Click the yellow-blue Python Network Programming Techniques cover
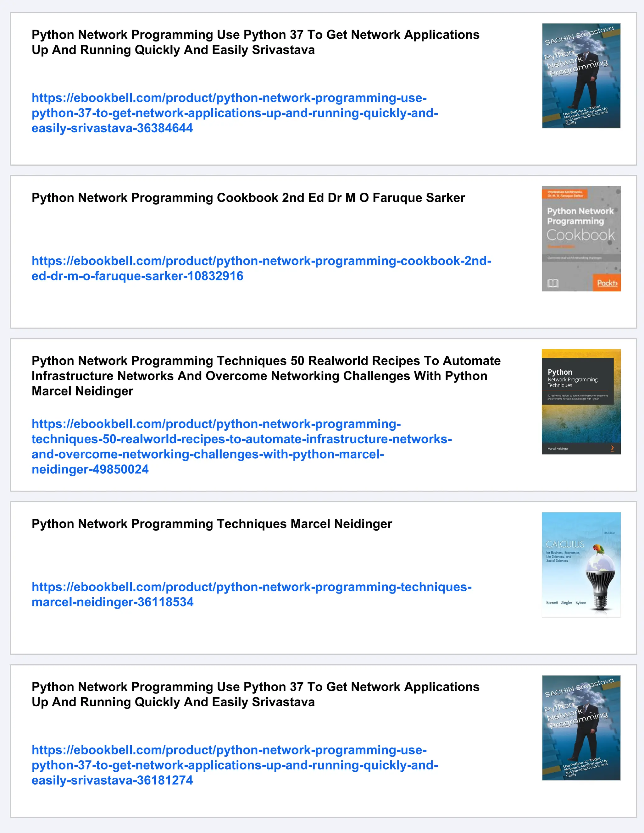 581,402
